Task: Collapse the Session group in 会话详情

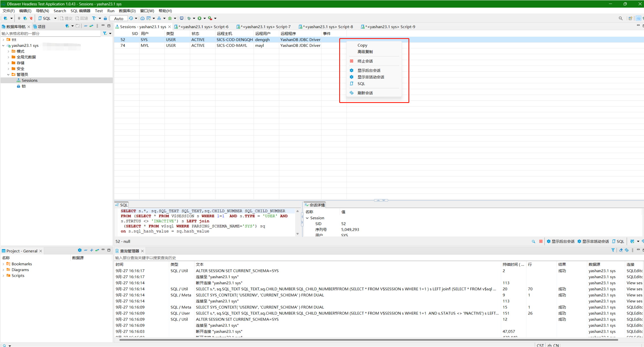Action: tap(307, 218)
